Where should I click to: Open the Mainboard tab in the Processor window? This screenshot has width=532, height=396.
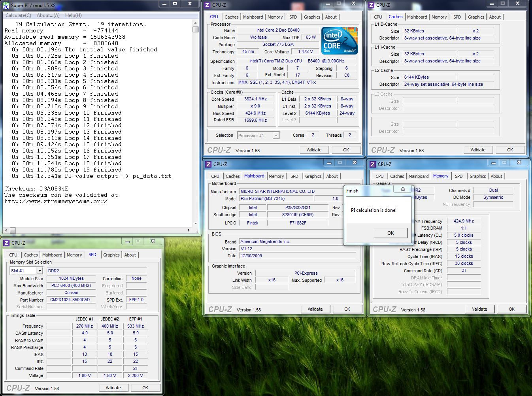[x=253, y=17]
